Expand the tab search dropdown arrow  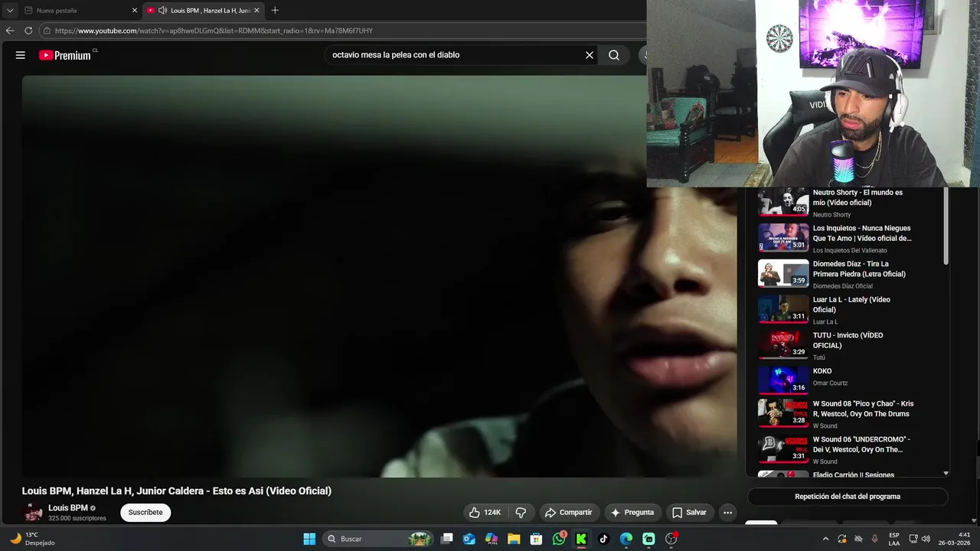10,11
